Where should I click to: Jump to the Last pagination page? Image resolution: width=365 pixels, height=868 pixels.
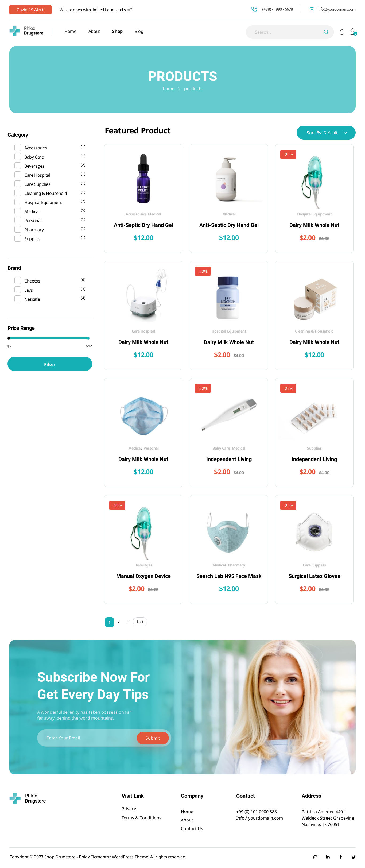coord(140,622)
